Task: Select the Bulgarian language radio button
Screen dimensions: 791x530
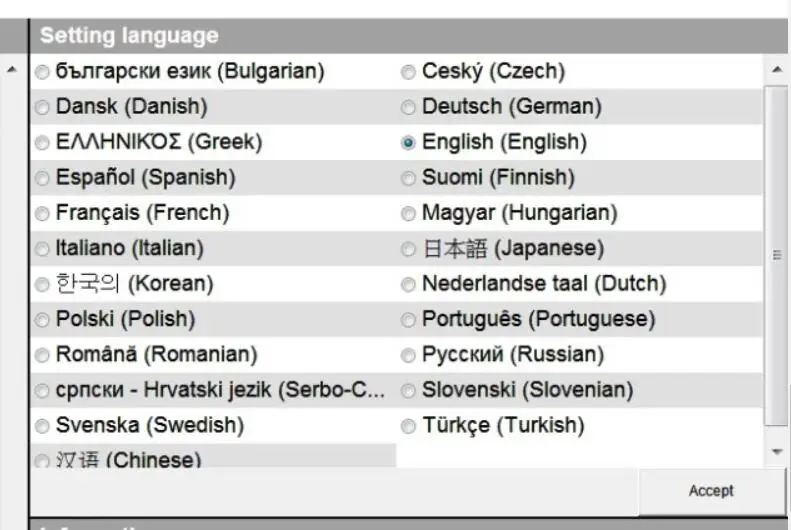Action: 42,72
